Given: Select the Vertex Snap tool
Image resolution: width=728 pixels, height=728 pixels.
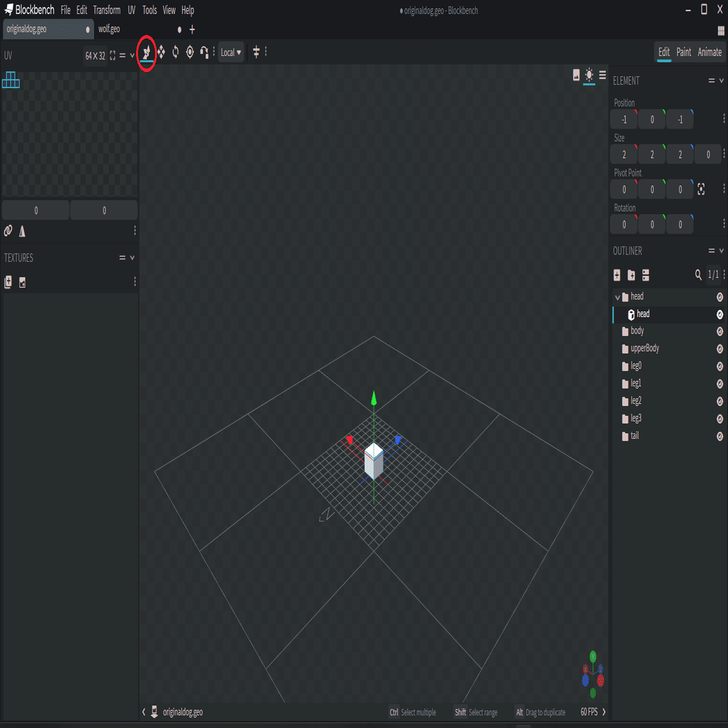Looking at the screenshot, I should click(x=204, y=52).
